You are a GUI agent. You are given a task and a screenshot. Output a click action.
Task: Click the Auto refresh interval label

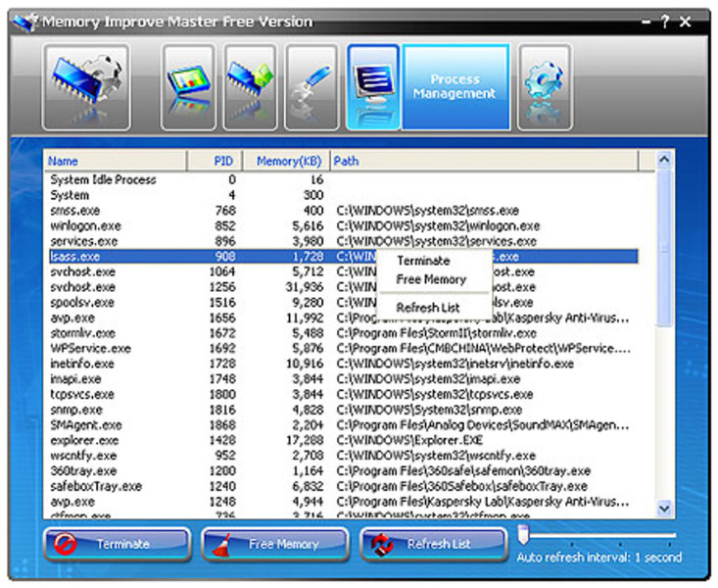[x=598, y=558]
